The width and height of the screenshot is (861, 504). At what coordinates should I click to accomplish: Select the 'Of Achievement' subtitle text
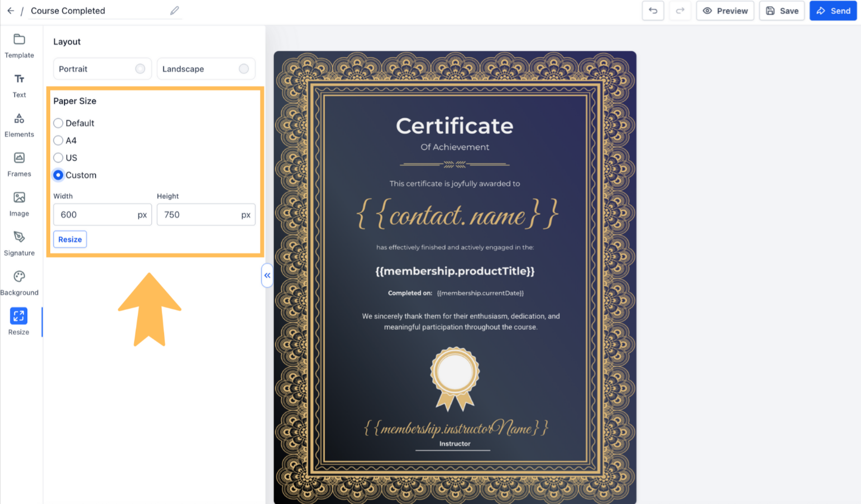[455, 147]
